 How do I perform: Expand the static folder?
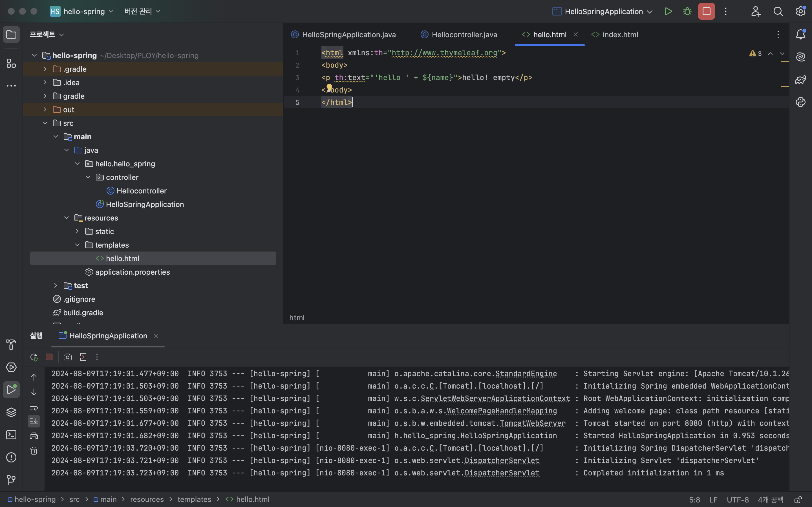77,232
